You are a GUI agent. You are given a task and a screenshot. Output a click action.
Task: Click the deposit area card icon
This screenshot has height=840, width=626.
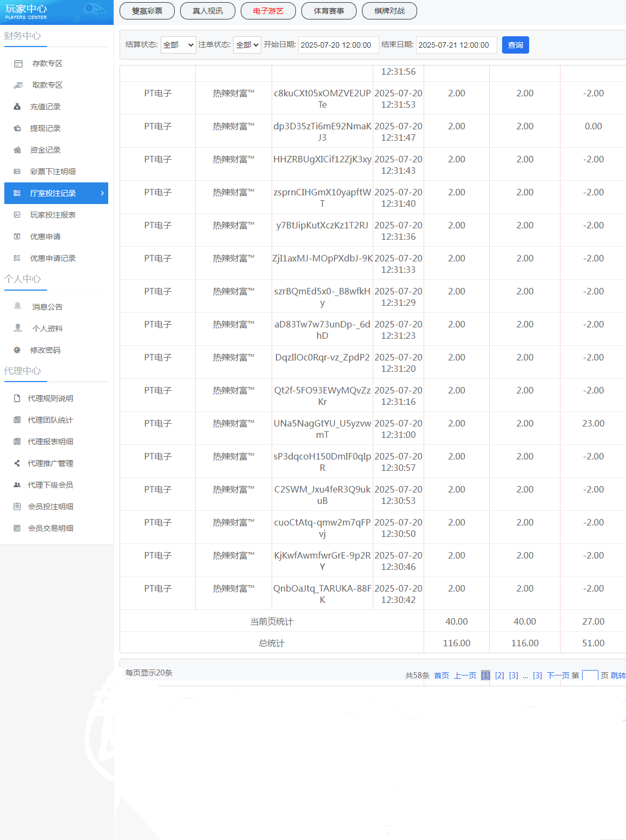(18, 64)
